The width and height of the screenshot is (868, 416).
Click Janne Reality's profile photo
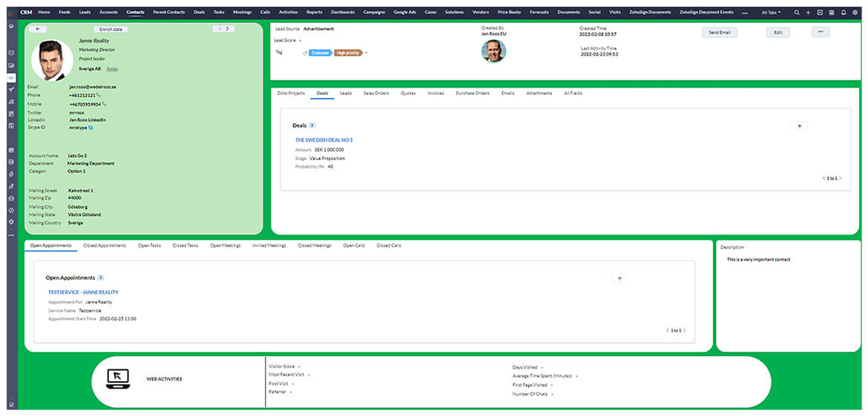(52, 60)
